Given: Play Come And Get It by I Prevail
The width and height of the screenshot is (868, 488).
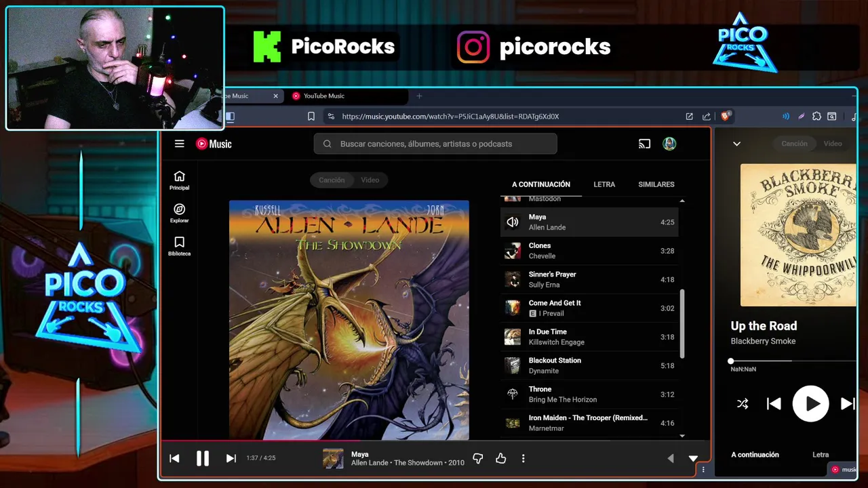Looking at the screenshot, I should 589,308.
